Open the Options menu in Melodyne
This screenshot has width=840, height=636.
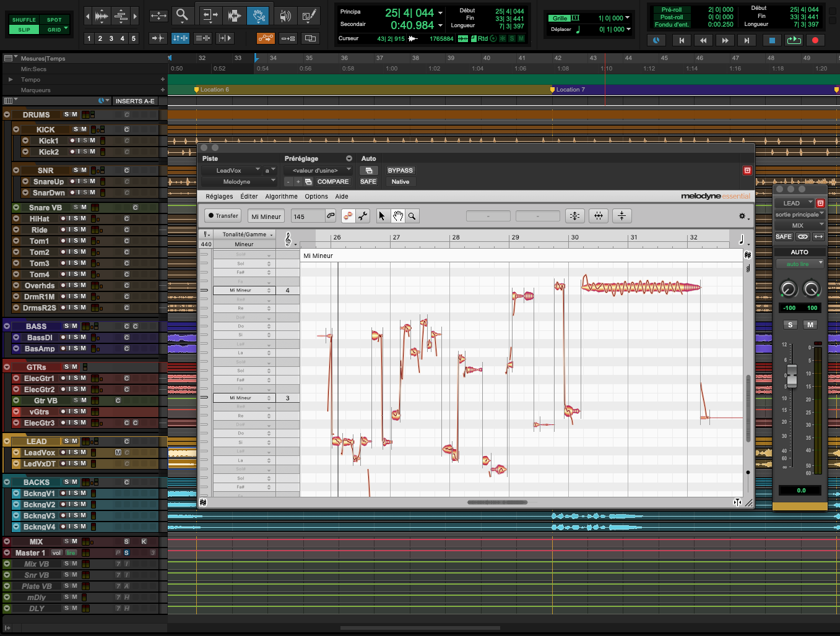tap(316, 197)
